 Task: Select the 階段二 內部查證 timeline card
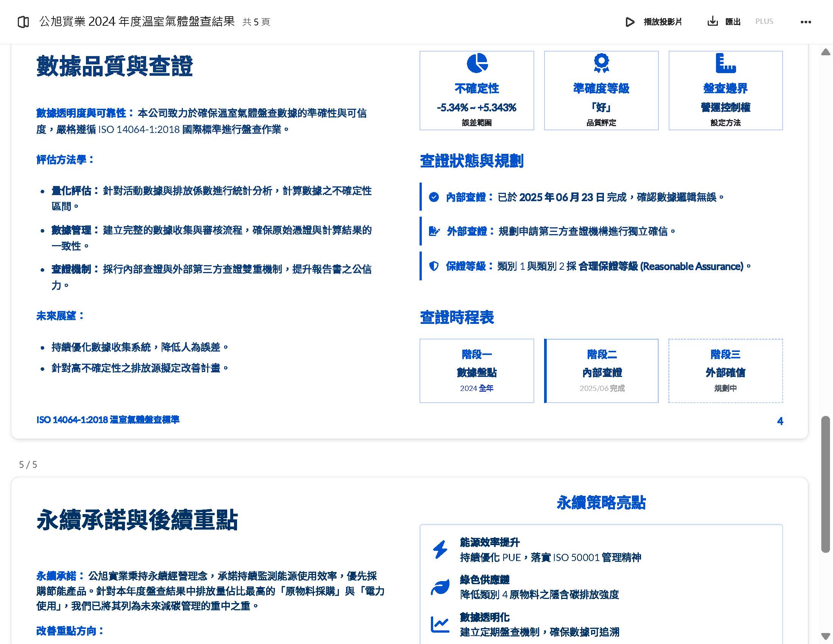click(x=601, y=371)
